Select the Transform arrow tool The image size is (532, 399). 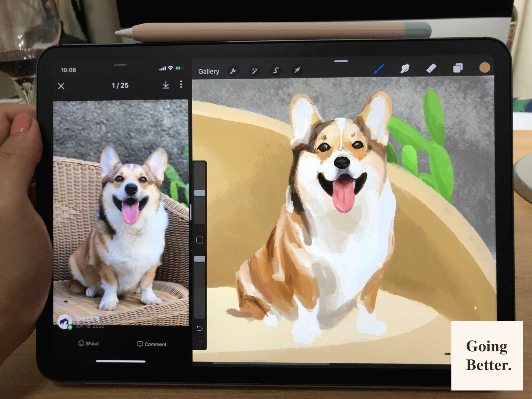pyautogui.click(x=297, y=70)
